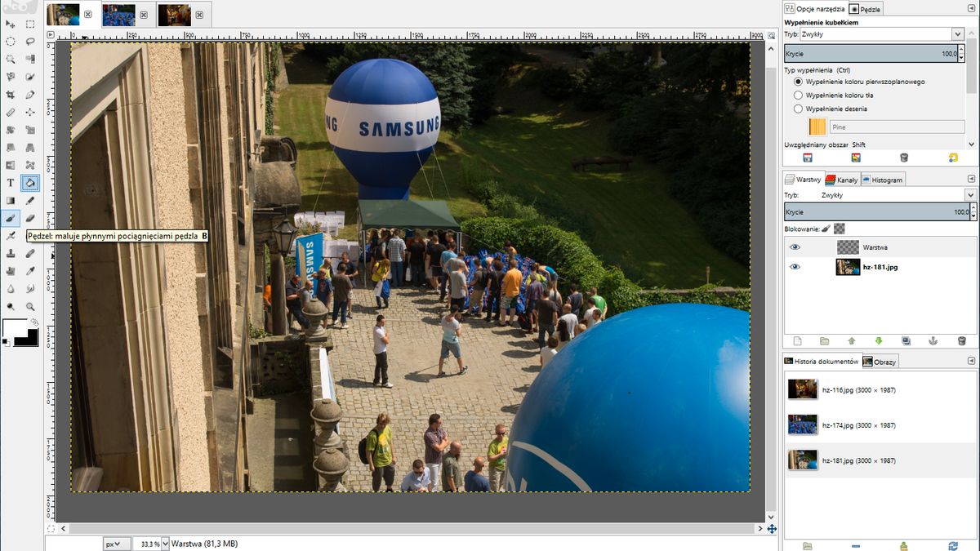Screen dimensions: 980x551
Task: Select the Text tool
Action: pyautogui.click(x=11, y=183)
